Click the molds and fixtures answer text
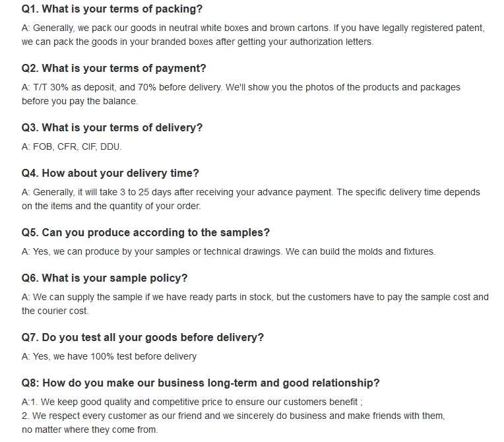Image resolution: width=504 pixels, height=442 pixels. [x=228, y=252]
